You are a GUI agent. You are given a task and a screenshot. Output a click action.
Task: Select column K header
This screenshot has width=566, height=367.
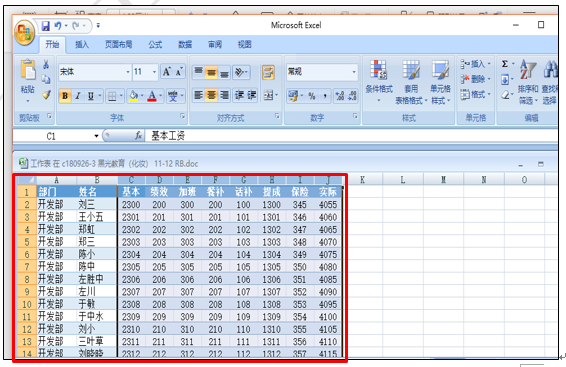click(x=362, y=180)
